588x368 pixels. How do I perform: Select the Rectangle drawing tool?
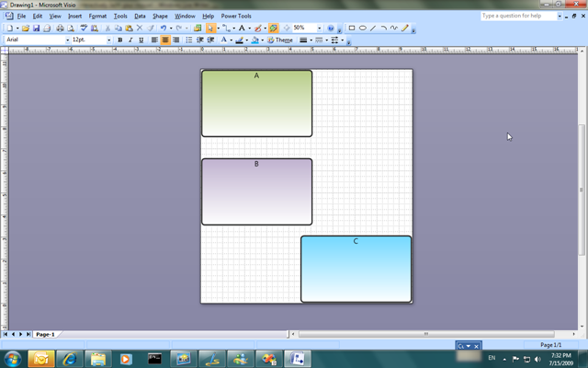[x=352, y=29]
